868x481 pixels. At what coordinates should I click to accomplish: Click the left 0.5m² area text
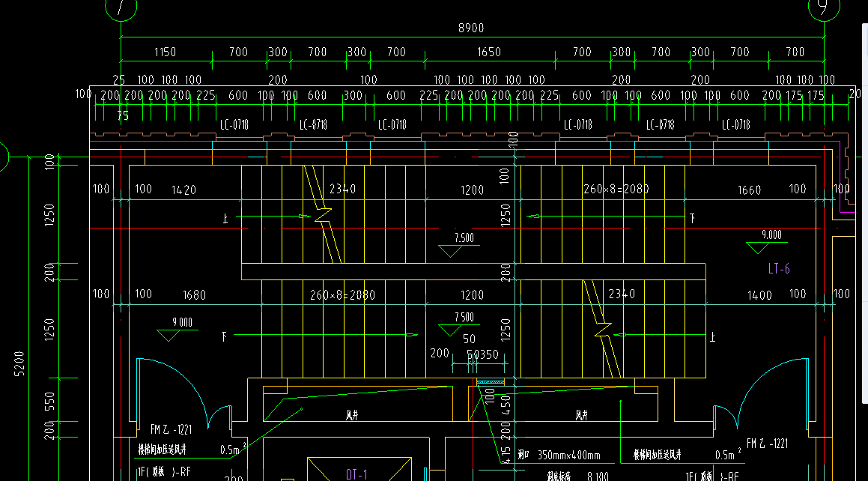(233, 449)
